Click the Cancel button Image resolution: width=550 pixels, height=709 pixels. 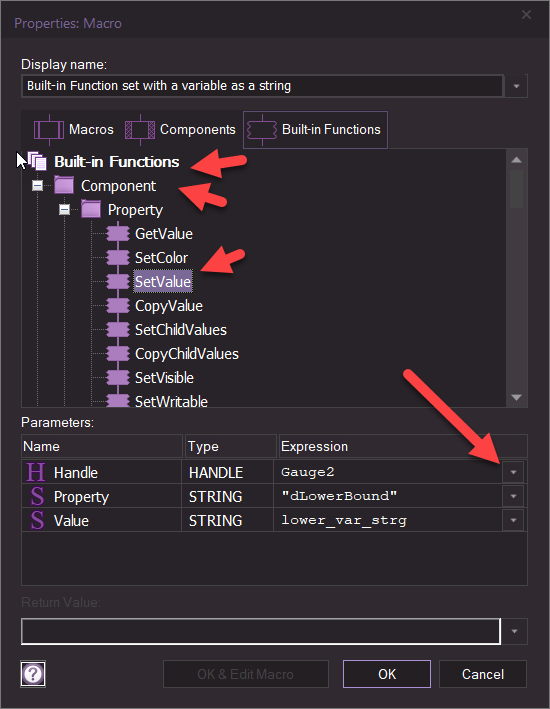(483, 674)
